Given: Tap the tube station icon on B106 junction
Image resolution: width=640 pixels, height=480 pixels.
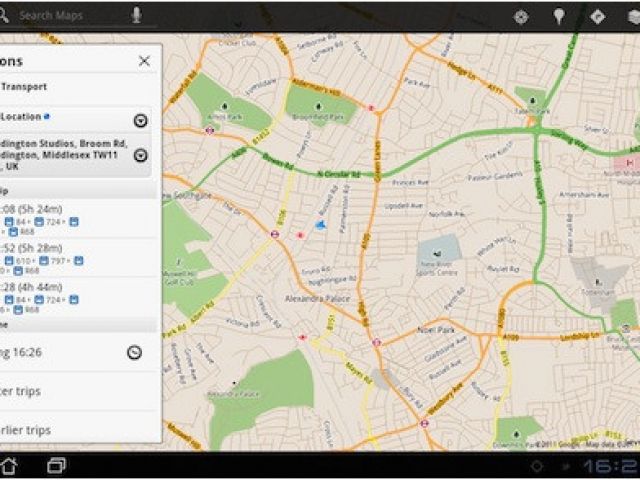Looking at the screenshot, I should (x=275, y=234).
